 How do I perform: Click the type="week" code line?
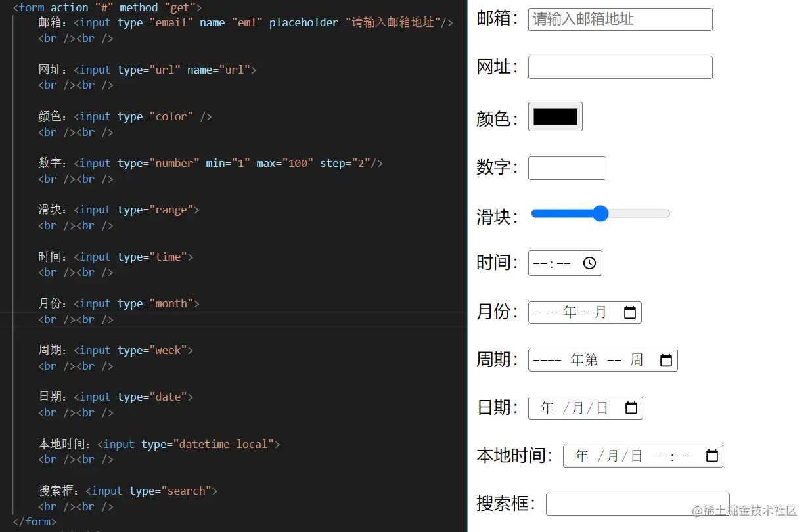(116, 350)
